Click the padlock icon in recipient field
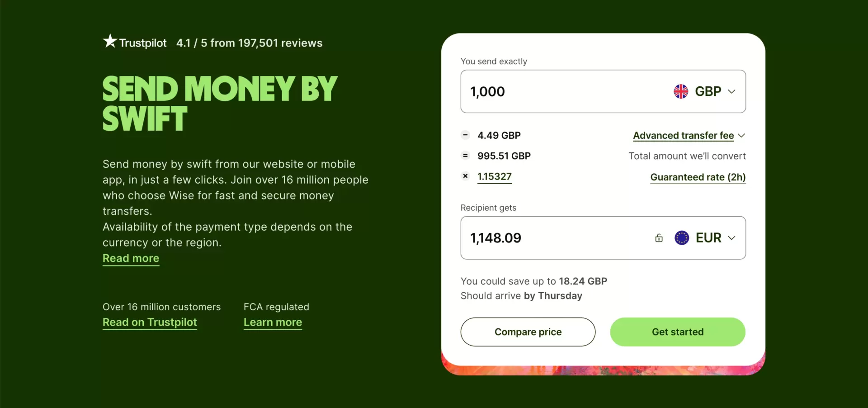868x408 pixels. coord(659,237)
